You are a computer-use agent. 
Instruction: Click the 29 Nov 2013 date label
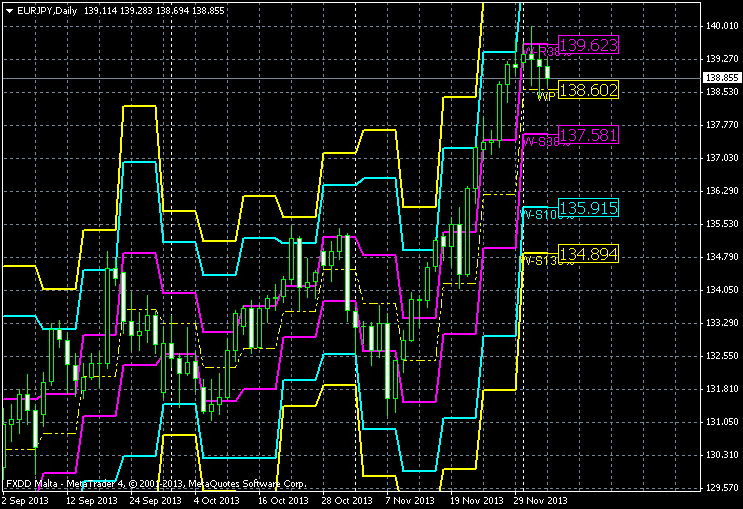541,500
